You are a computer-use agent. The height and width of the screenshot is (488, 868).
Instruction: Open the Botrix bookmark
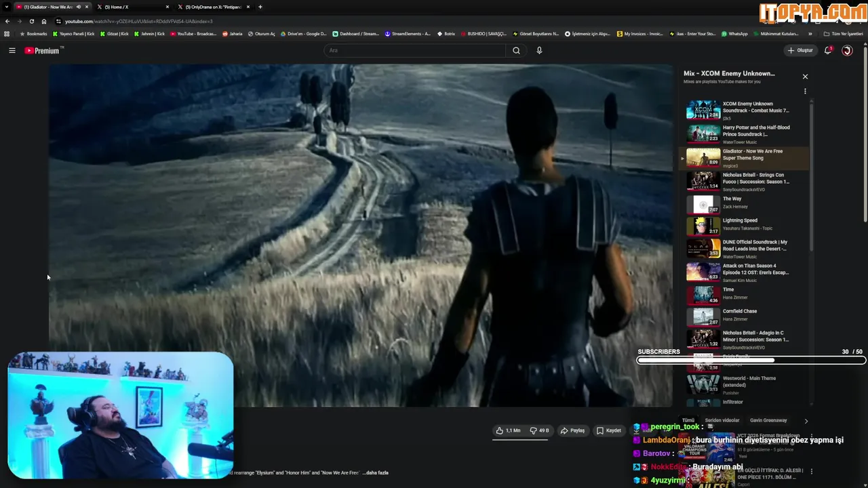click(x=446, y=34)
